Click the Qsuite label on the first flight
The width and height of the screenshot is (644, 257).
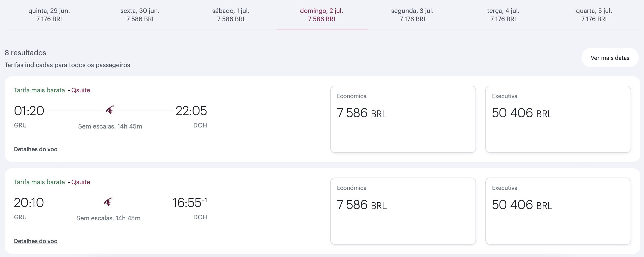(x=81, y=90)
